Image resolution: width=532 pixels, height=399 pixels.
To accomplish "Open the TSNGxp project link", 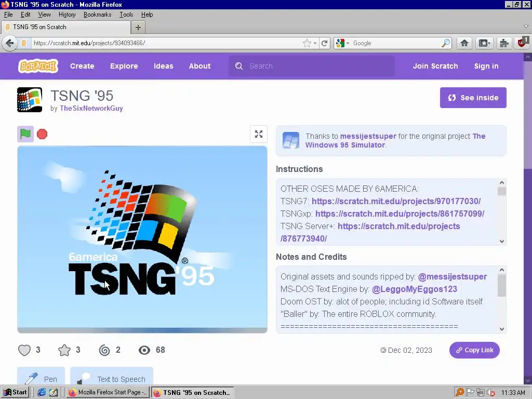I will pos(400,214).
